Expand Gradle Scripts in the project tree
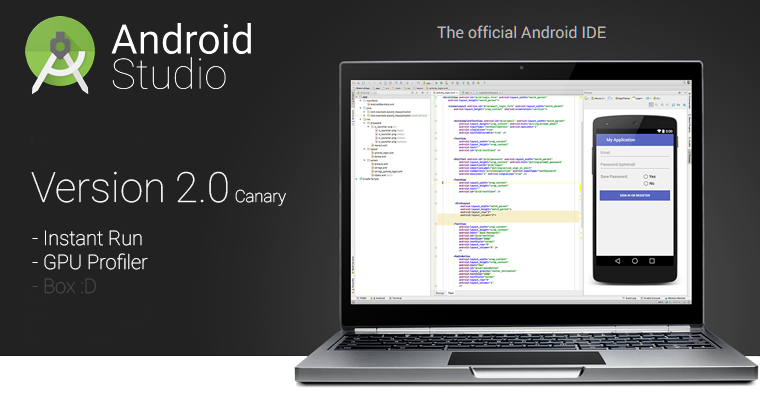Image resolution: width=760 pixels, height=394 pixels. pyautogui.click(x=356, y=179)
